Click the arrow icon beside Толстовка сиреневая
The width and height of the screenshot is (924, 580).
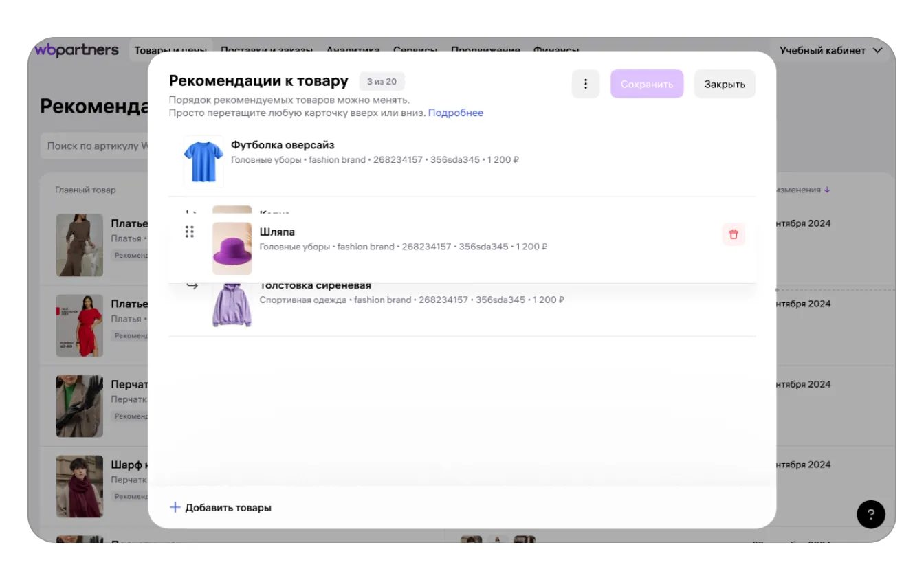pyautogui.click(x=192, y=286)
